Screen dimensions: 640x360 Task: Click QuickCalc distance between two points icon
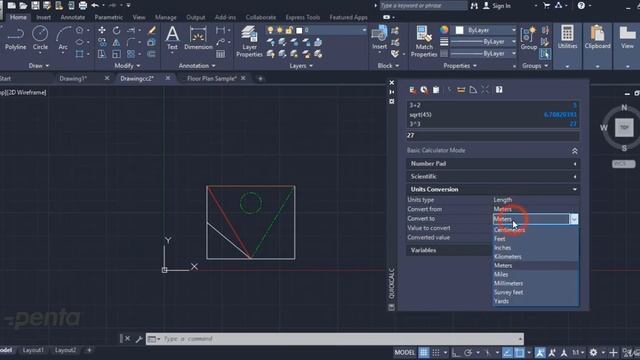click(x=461, y=90)
